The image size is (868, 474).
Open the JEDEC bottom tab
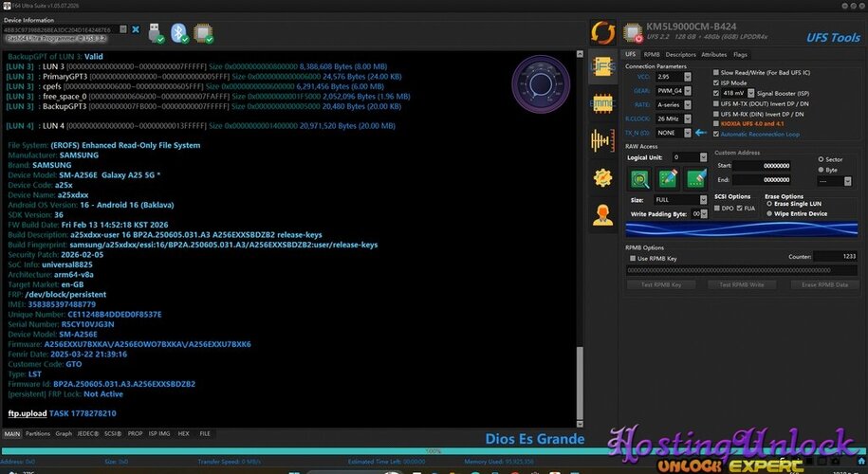[88, 433]
